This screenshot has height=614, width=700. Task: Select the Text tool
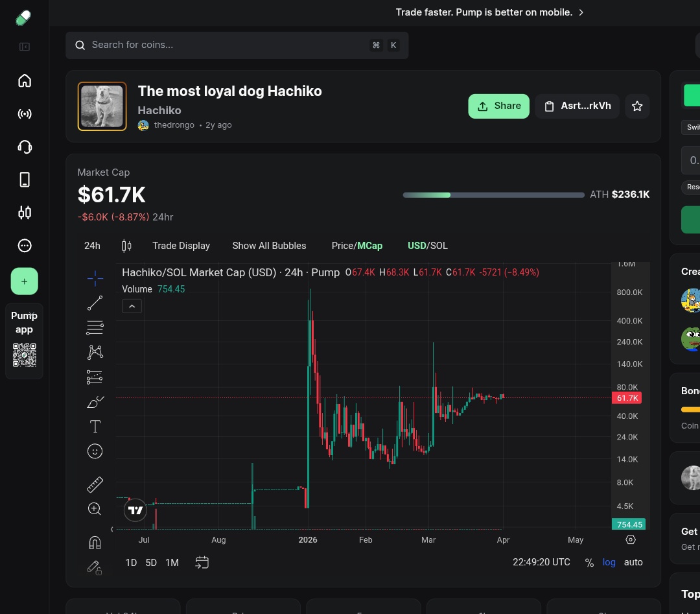pyautogui.click(x=95, y=427)
